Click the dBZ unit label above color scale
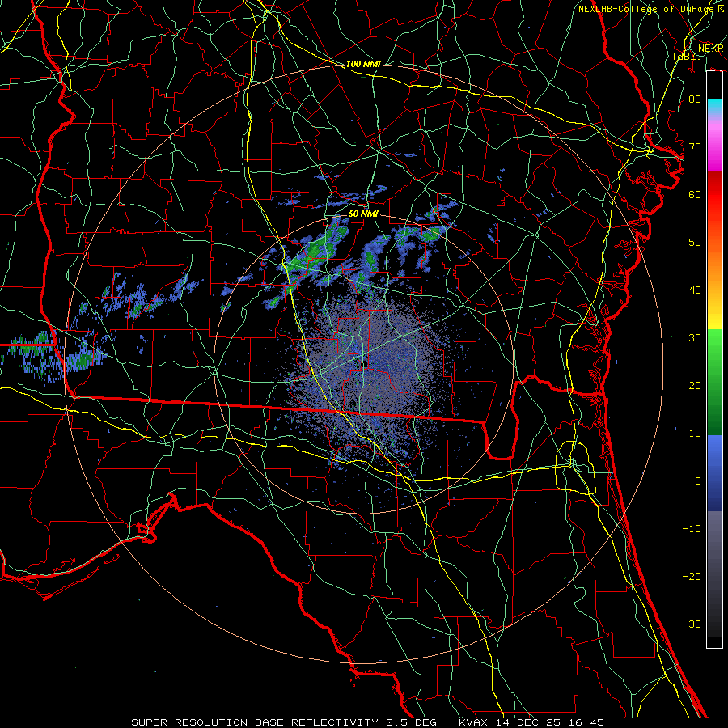728x728 pixels. tap(688, 57)
